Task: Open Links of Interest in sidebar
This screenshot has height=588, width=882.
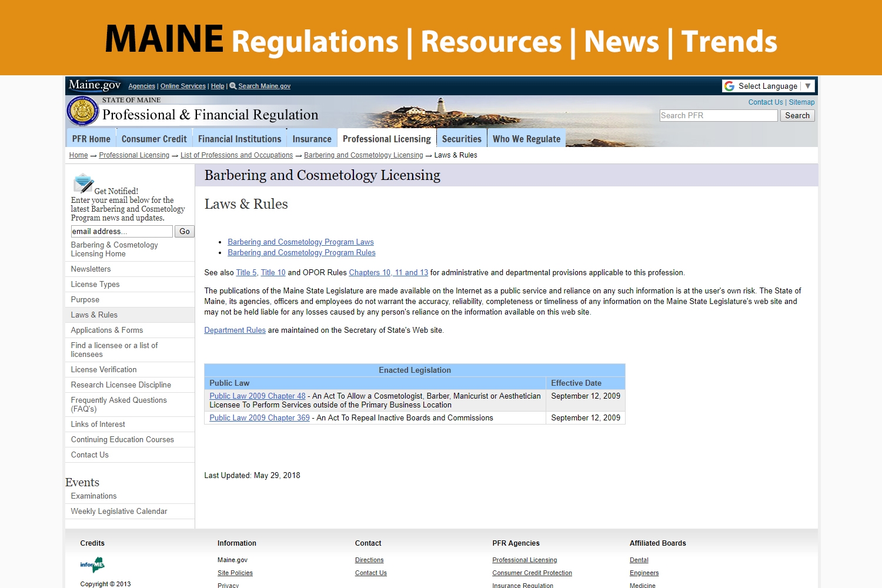Action: [130, 424]
